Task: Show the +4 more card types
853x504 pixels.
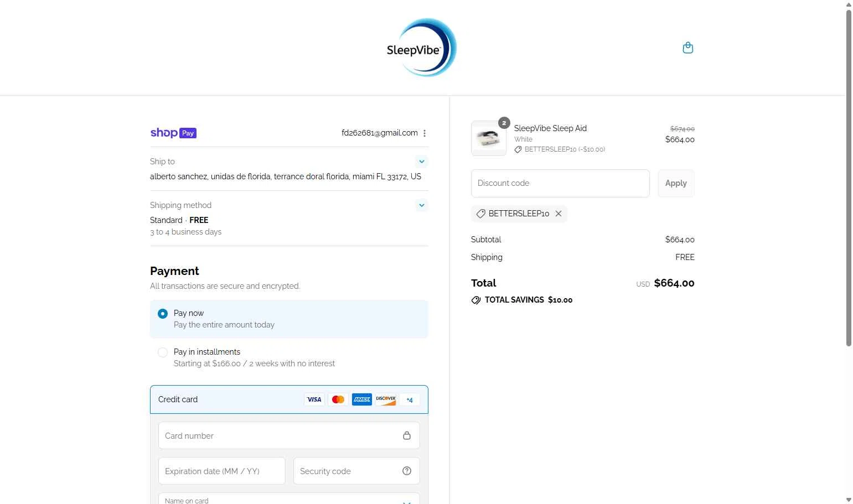Action: (410, 399)
